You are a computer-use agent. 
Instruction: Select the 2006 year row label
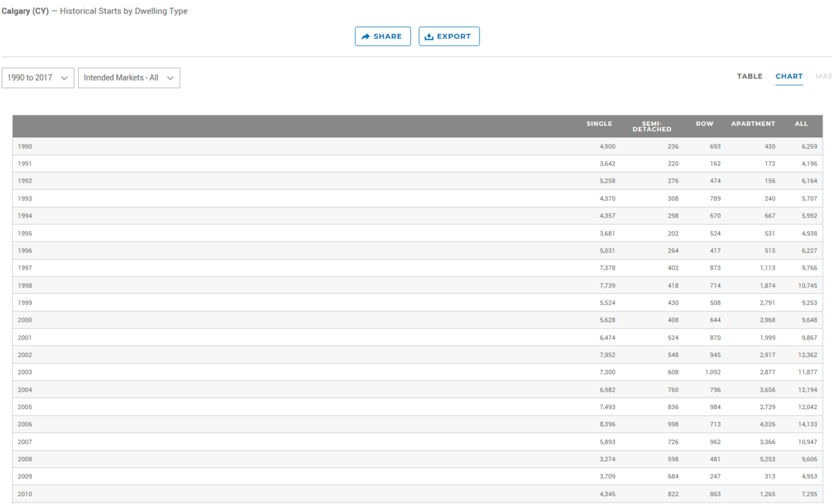[x=25, y=424]
